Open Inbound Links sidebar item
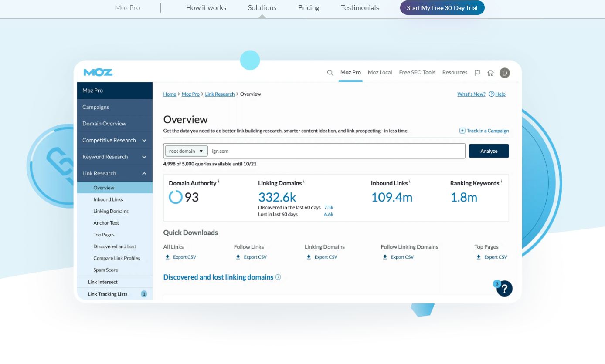This screenshot has width=605, height=364. (x=108, y=199)
